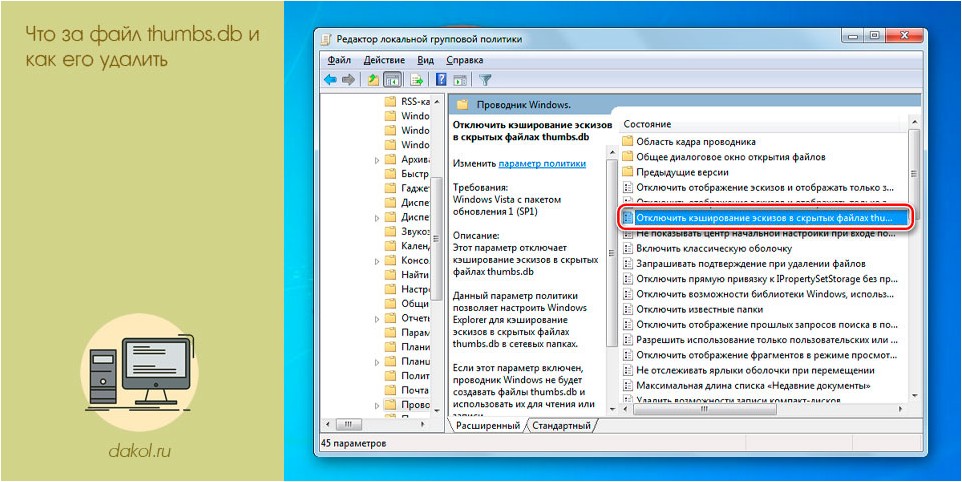
Task: Maximize the group policy editor window
Action: pos(875,36)
